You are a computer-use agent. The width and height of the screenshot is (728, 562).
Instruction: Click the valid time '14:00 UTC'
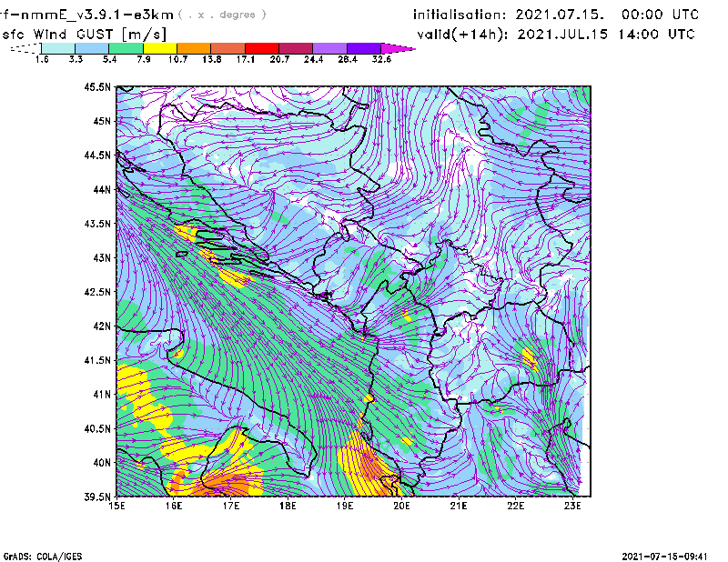[656, 35]
